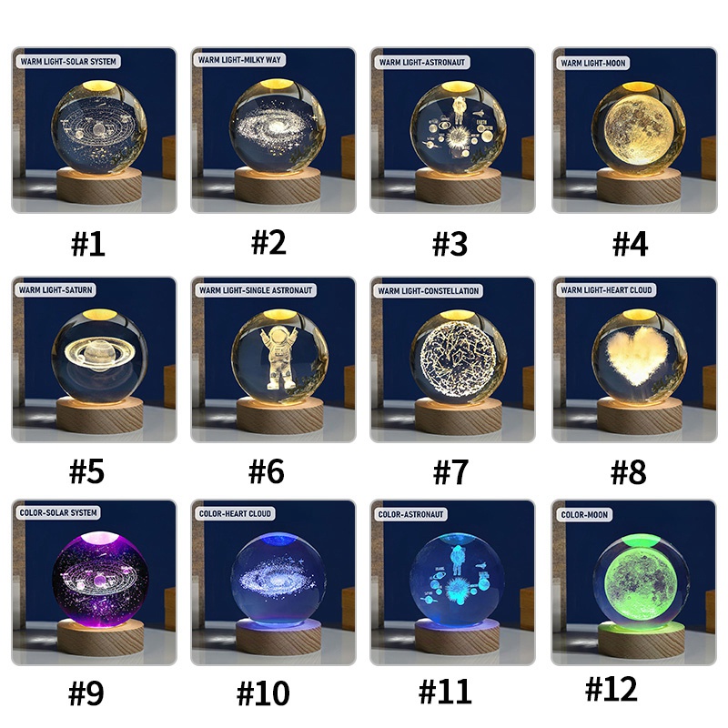Click the 'WARM LIGHT-MILKY WAY' caption tag
The width and height of the screenshot is (728, 728).
239,60
